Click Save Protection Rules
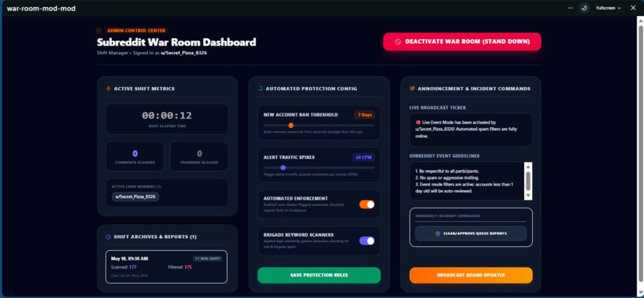This screenshot has height=298, width=644. [319, 275]
